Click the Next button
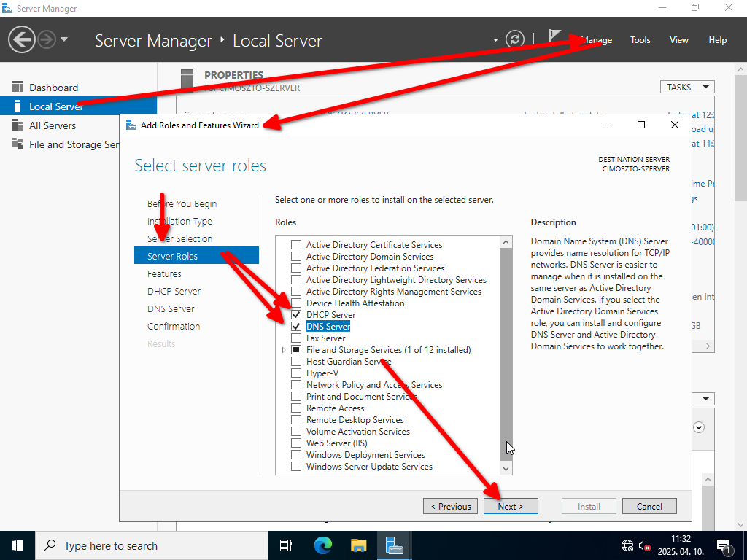The width and height of the screenshot is (747, 560). (511, 506)
